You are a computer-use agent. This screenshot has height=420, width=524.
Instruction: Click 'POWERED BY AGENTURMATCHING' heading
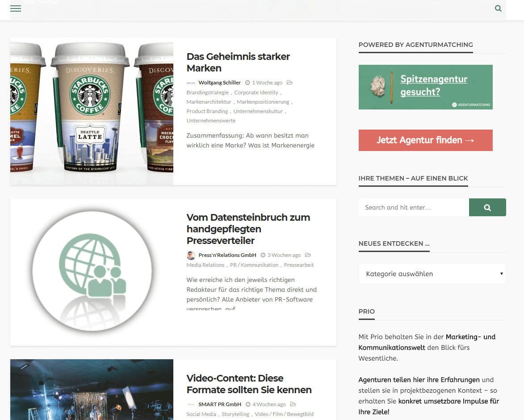pos(416,45)
